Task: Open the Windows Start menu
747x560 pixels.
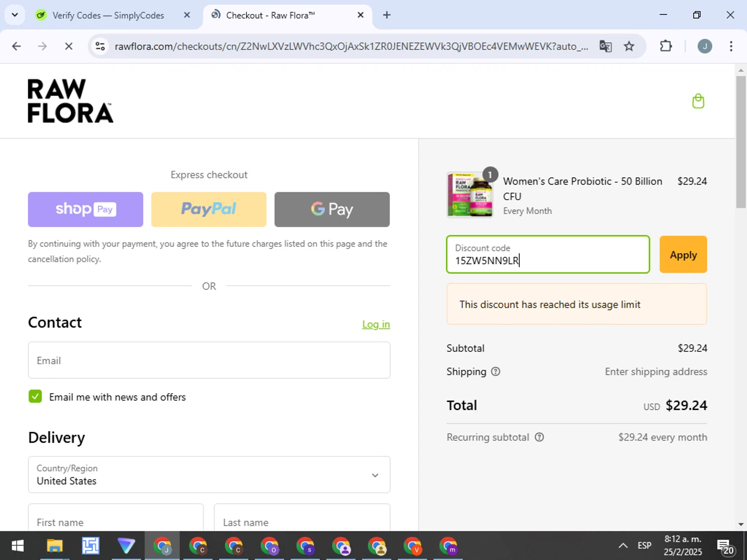Action: pyautogui.click(x=17, y=546)
